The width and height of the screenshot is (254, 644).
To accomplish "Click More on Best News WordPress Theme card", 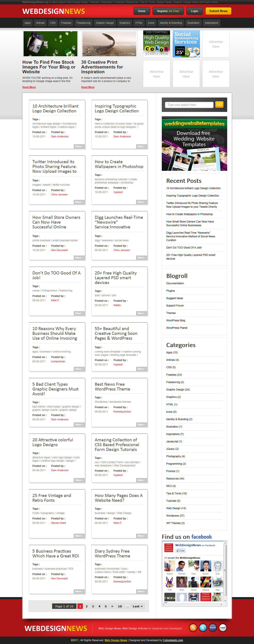I will (x=142, y=425).
